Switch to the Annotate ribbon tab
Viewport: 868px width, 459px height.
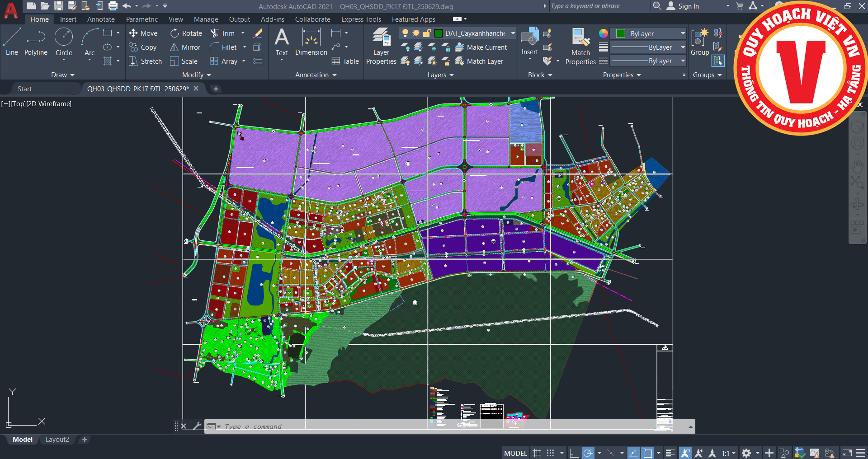pos(101,19)
